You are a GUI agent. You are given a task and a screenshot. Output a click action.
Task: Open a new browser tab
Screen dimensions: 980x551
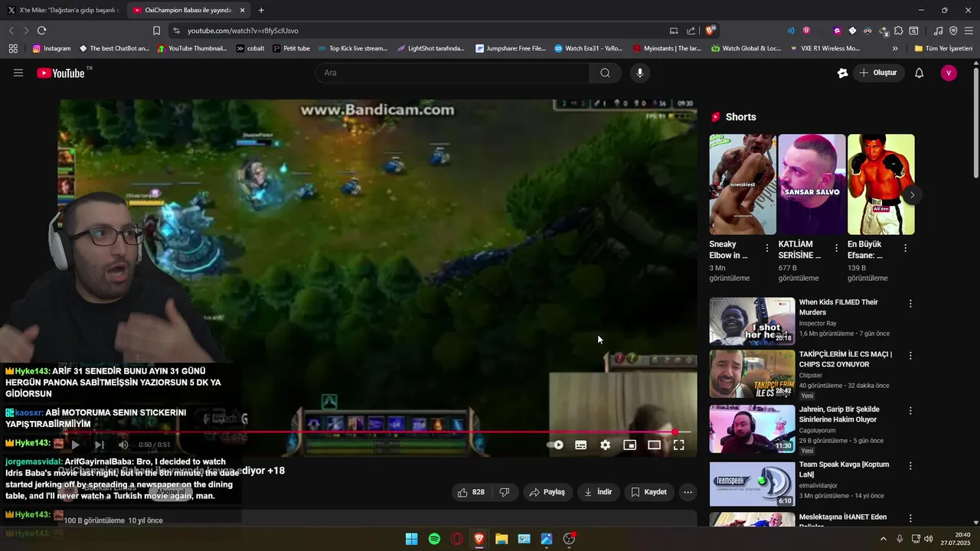(261, 10)
